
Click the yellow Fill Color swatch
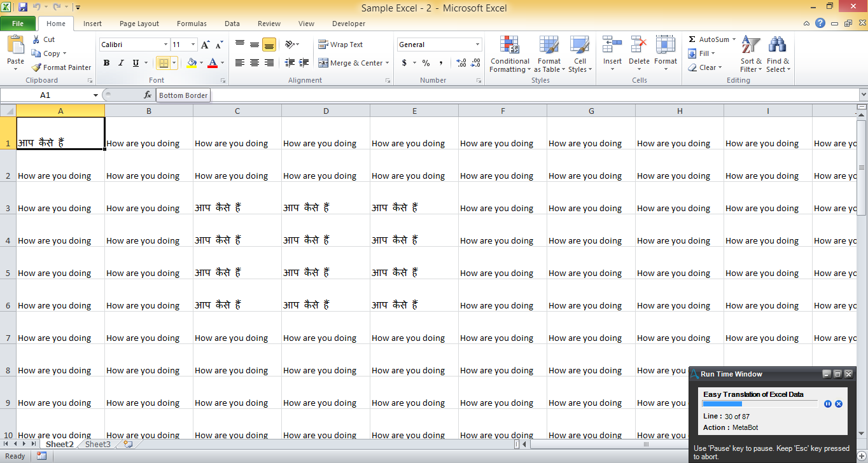[192, 63]
